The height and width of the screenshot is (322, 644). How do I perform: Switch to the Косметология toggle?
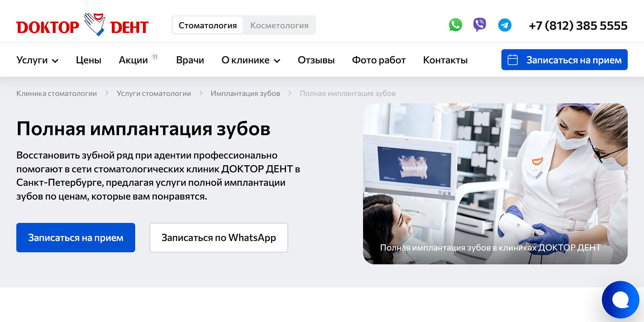(x=279, y=25)
